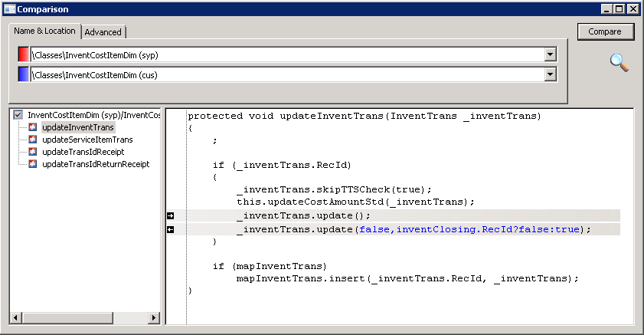644x335 pixels.
Task: Click the line if (_inventTrans.RecId)
Action: click(282, 166)
